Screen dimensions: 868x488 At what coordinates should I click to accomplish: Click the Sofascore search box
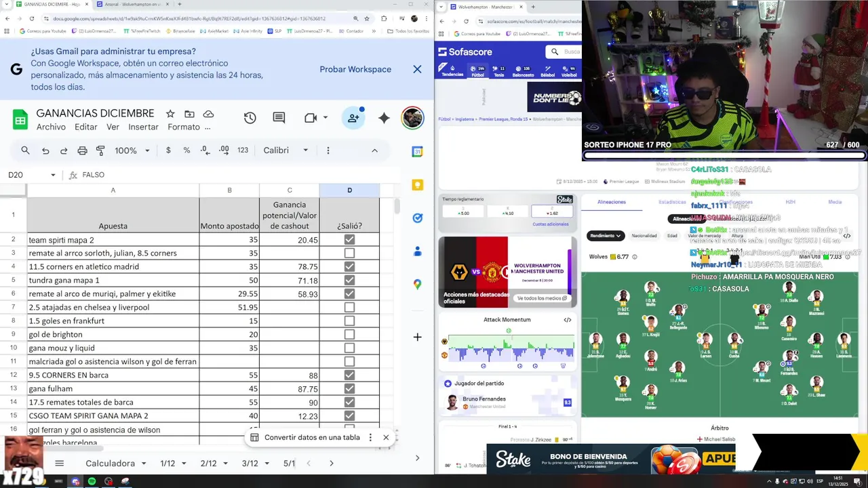564,52
